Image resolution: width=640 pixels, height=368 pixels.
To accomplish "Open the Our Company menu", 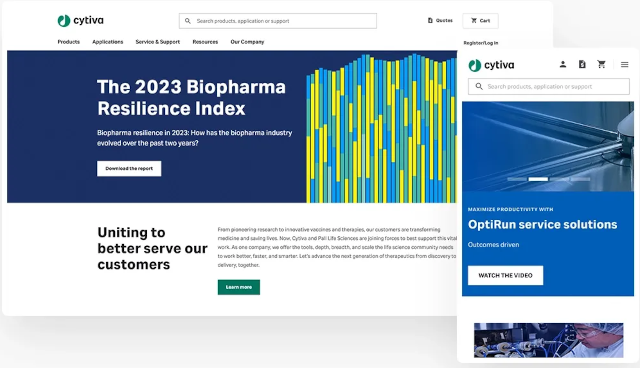I will pyautogui.click(x=247, y=42).
